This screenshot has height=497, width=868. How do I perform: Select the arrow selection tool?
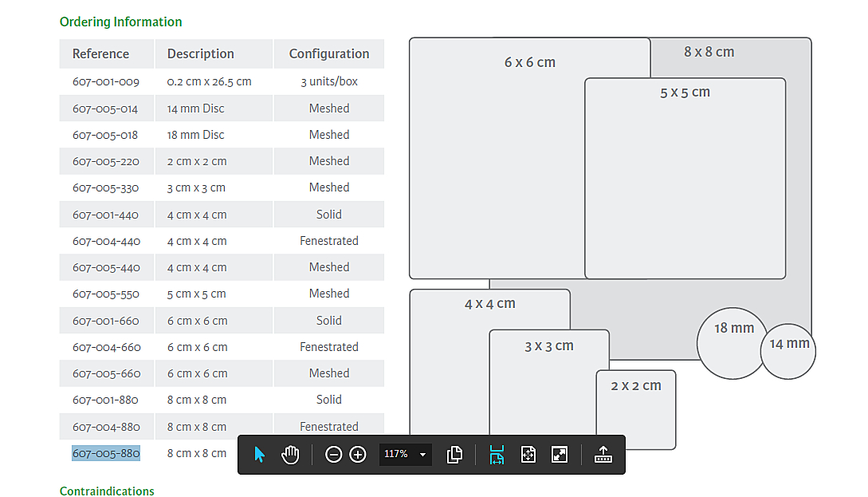coord(259,455)
